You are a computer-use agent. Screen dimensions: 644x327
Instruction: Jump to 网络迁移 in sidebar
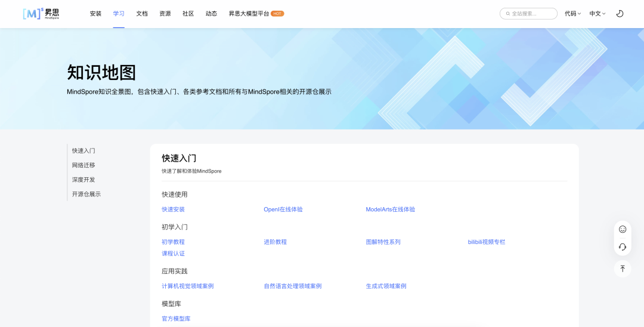(83, 165)
